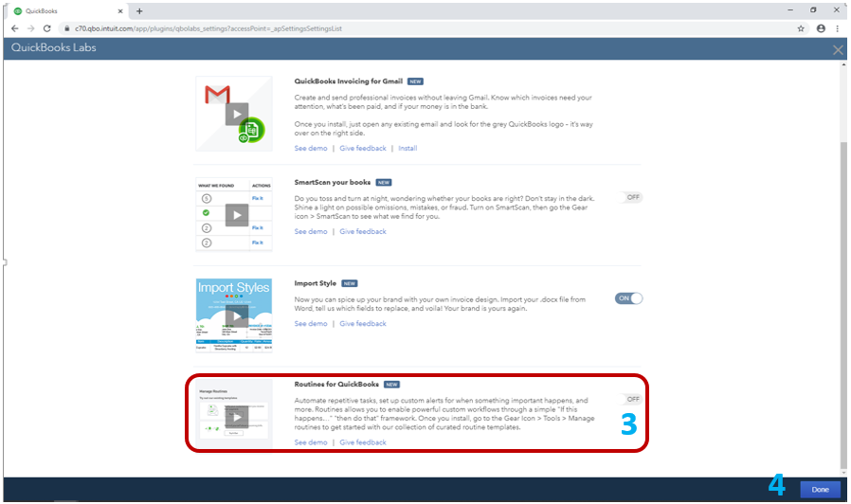Click NEW badge beside Invoicing for Gmail
This screenshot has height=504, width=851.
tap(415, 81)
